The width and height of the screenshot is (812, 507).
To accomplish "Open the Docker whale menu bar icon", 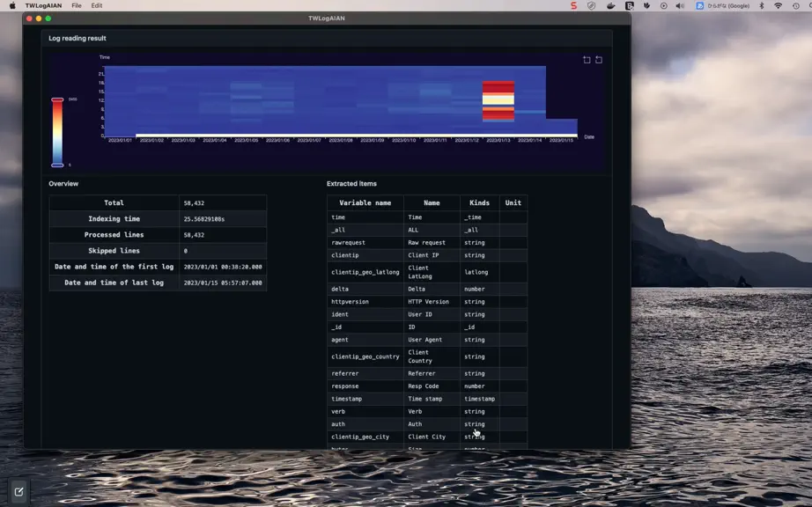I will pyautogui.click(x=610, y=5).
